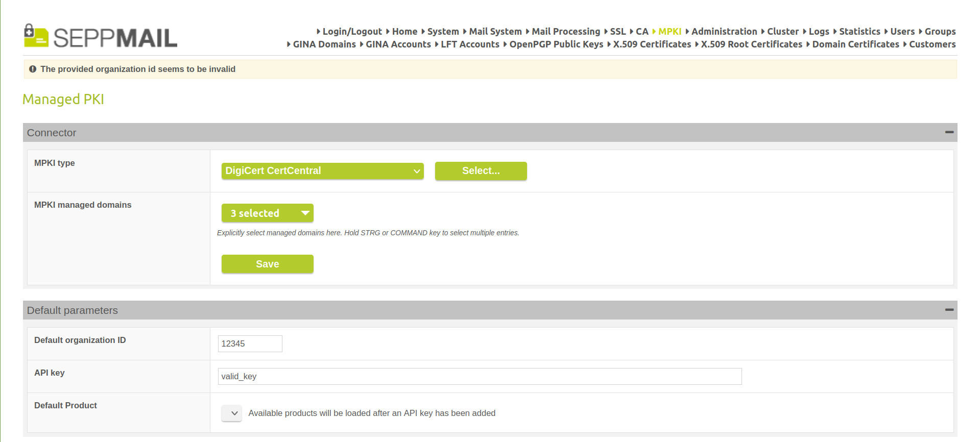Viewport: 980px width, 442px height.
Task: Open X.509 Root Certificates
Action: click(752, 44)
